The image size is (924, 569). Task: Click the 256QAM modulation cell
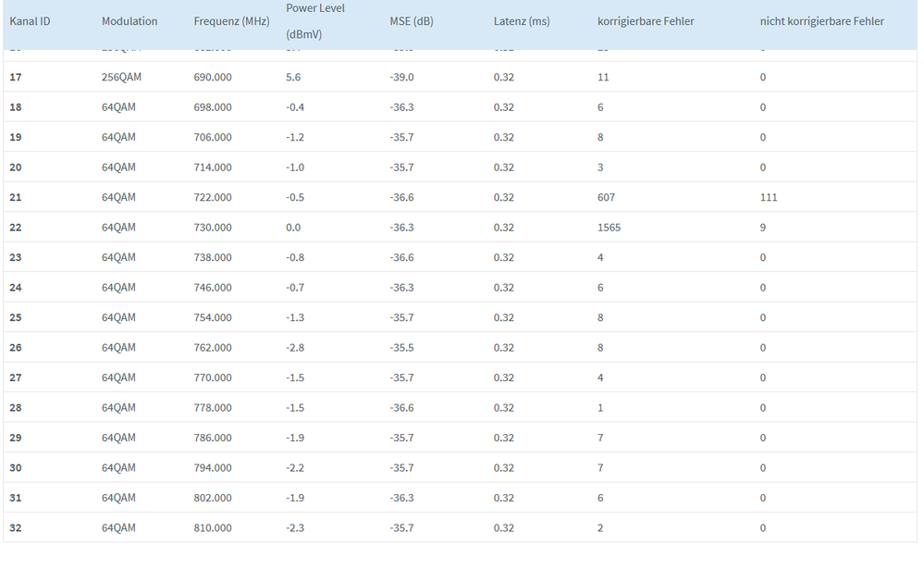click(x=122, y=77)
